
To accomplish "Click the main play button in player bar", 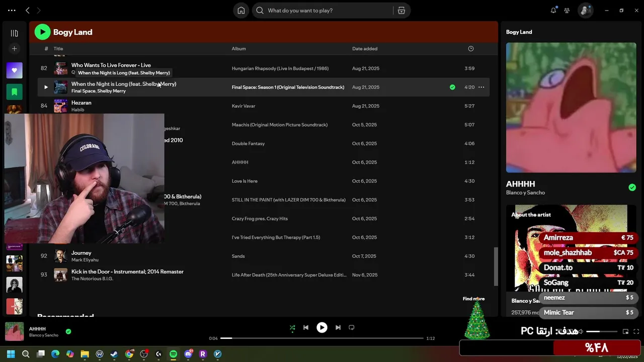I will tap(322, 327).
